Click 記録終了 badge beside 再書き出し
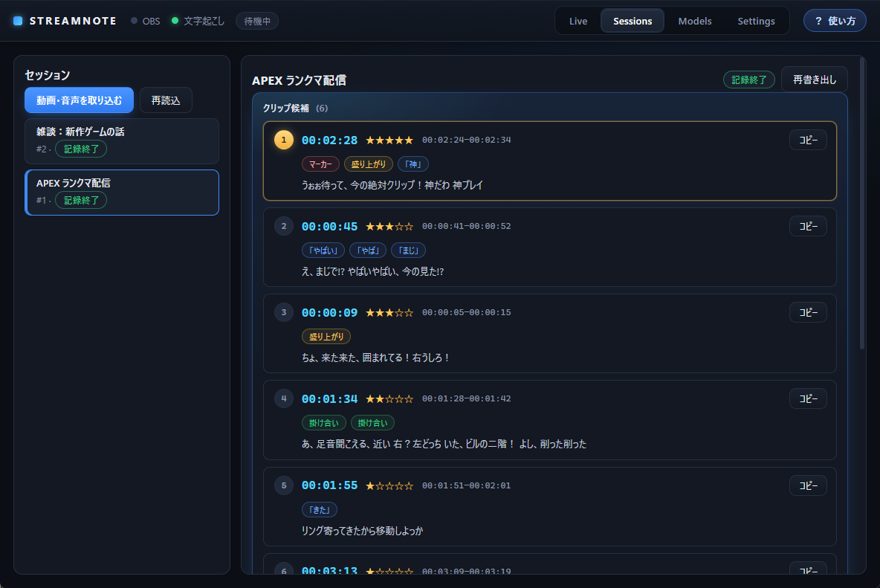The image size is (880, 588). [748, 80]
